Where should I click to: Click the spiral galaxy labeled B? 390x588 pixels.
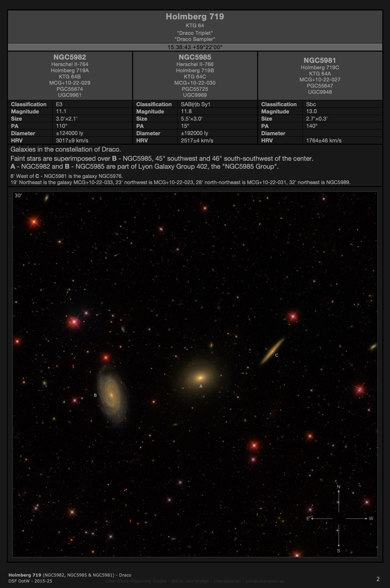112,395
